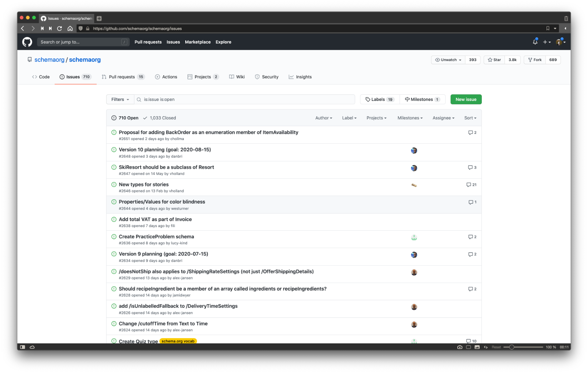Viewport: 588px width, 373px height.
Task: Switch to the Pull requests repository tab
Action: (x=123, y=77)
